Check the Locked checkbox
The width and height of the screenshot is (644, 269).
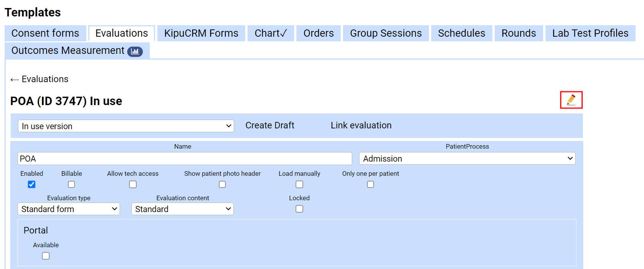click(299, 209)
